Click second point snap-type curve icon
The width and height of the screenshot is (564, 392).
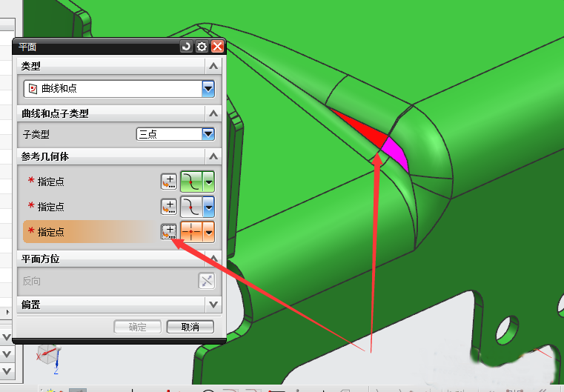(191, 207)
